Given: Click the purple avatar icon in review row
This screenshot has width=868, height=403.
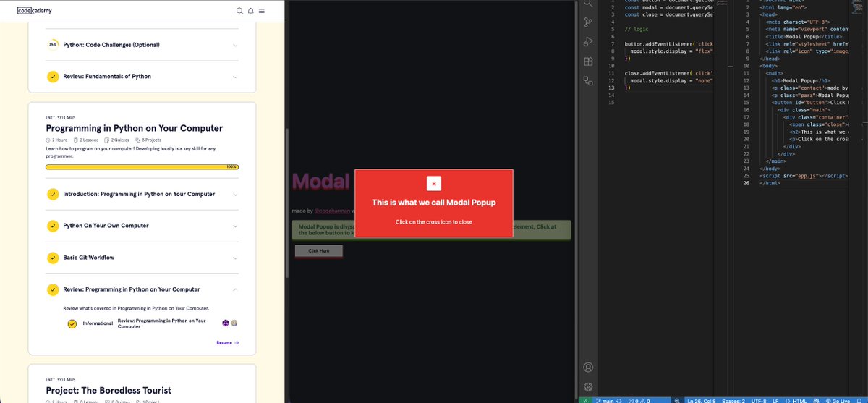Looking at the screenshot, I should (226, 323).
